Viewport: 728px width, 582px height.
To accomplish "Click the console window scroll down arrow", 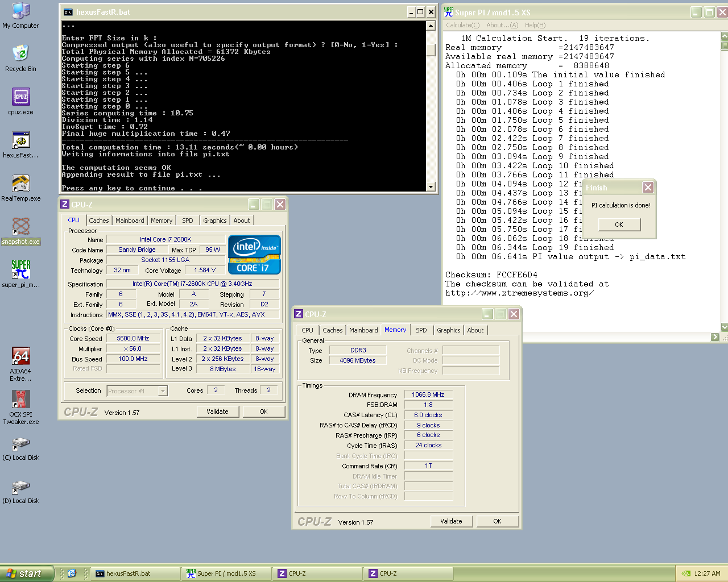I will [x=431, y=187].
